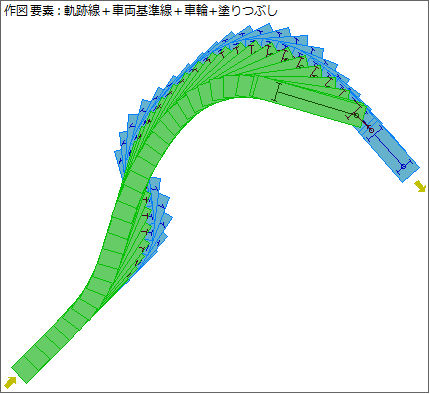
Task: Click the yellow start arrow at bottom left
Action: click(x=10, y=382)
